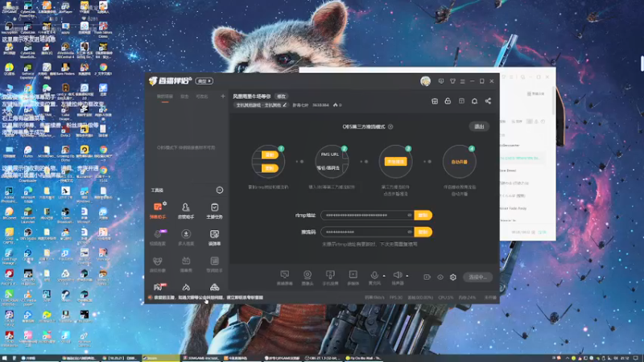This screenshot has height=362, width=644.
Task: Open the PK tool with red badge
Action: [159, 287]
